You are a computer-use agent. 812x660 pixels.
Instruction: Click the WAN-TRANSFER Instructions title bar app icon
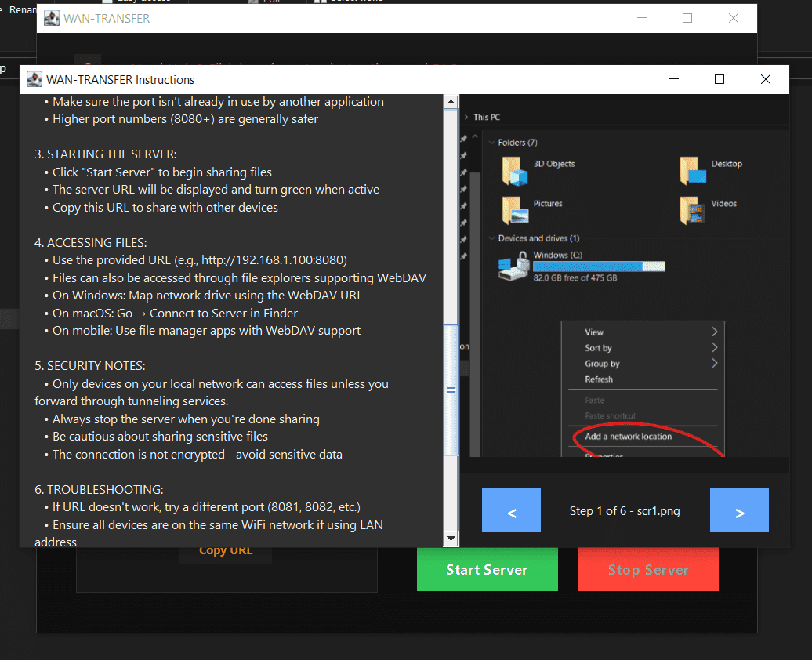(34, 79)
